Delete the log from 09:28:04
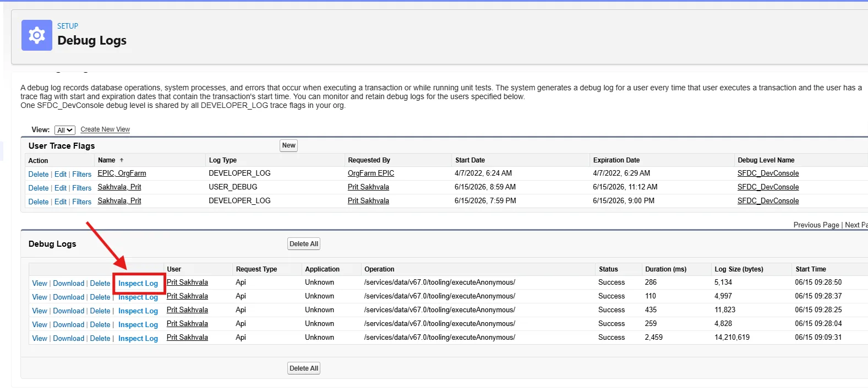Image resolution: width=868 pixels, height=391 pixels. click(x=100, y=324)
